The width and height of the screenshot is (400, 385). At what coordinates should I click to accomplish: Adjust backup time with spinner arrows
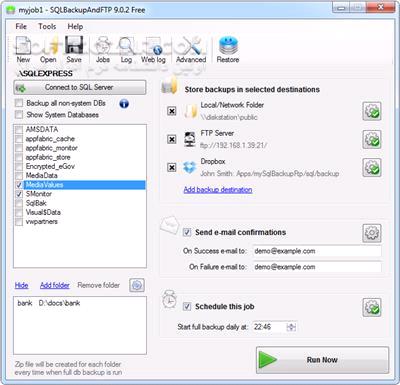coord(291,327)
